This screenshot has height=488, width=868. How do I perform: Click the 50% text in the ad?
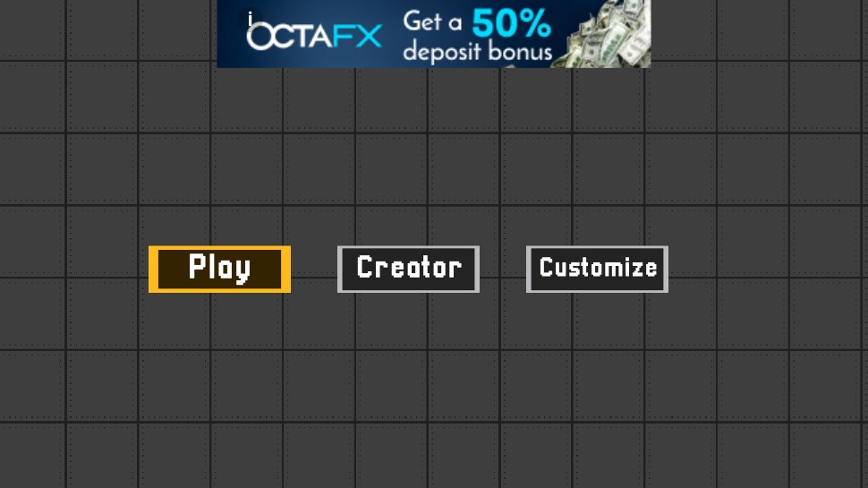click(x=511, y=24)
